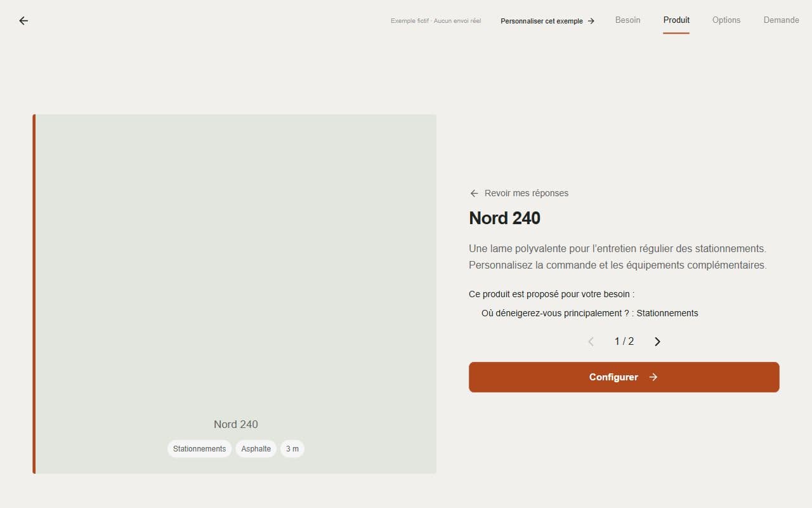Click the 3 m tag chip

(292, 449)
